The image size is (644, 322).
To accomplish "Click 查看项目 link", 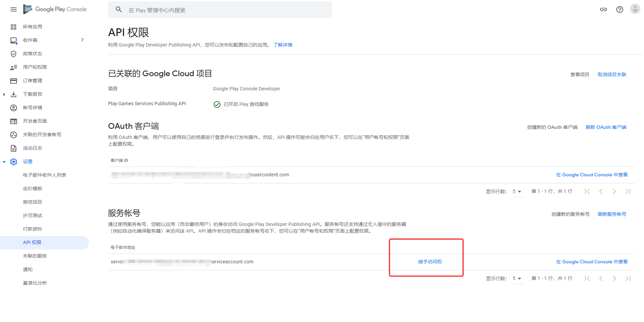I will tap(580, 75).
